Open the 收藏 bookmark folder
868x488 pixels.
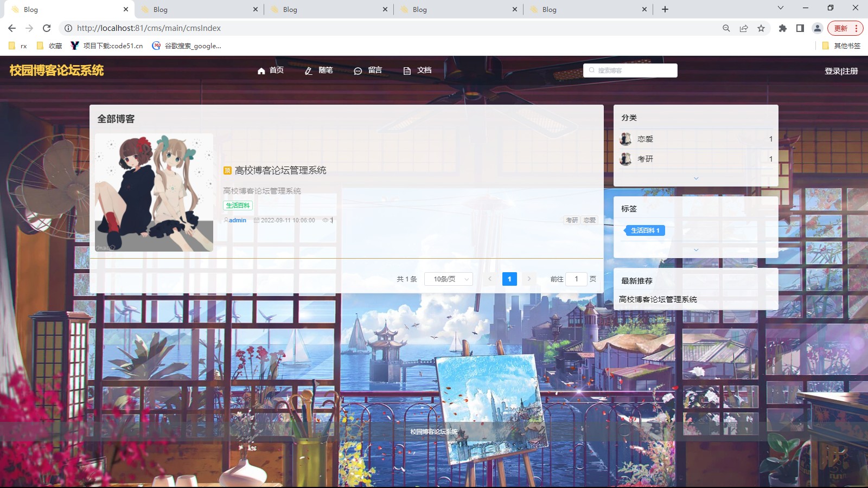click(x=49, y=46)
